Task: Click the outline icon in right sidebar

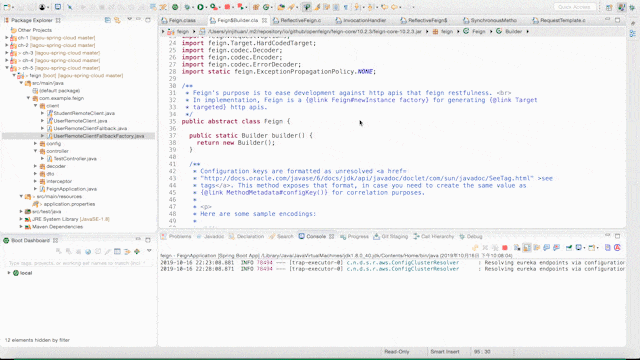Action: click(x=633, y=34)
